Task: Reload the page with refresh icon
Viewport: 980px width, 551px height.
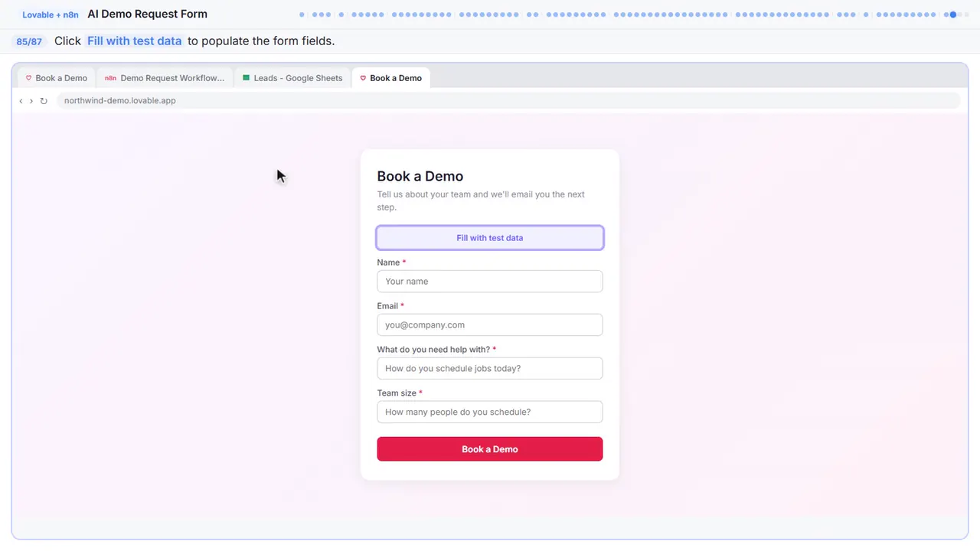Action: coord(44,101)
